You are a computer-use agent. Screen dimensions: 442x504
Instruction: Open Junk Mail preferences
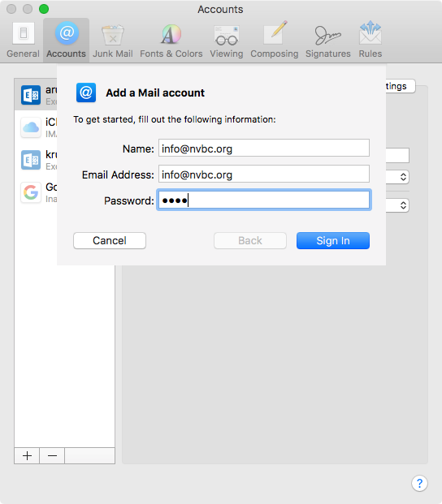pyautogui.click(x=113, y=41)
